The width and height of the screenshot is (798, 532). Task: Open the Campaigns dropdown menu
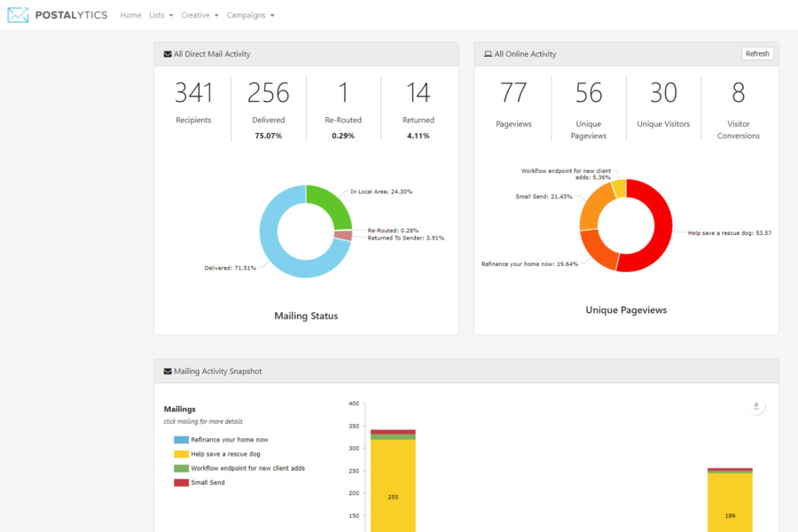coord(250,15)
